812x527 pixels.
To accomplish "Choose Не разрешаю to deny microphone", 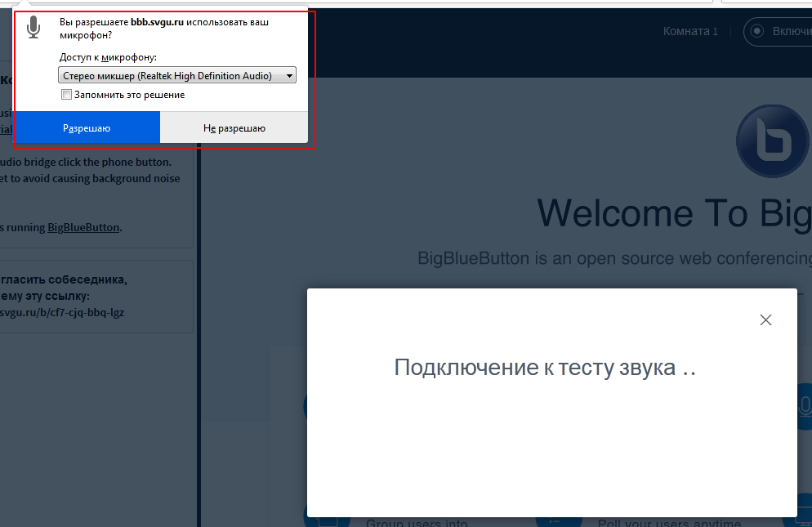I will click(x=234, y=128).
